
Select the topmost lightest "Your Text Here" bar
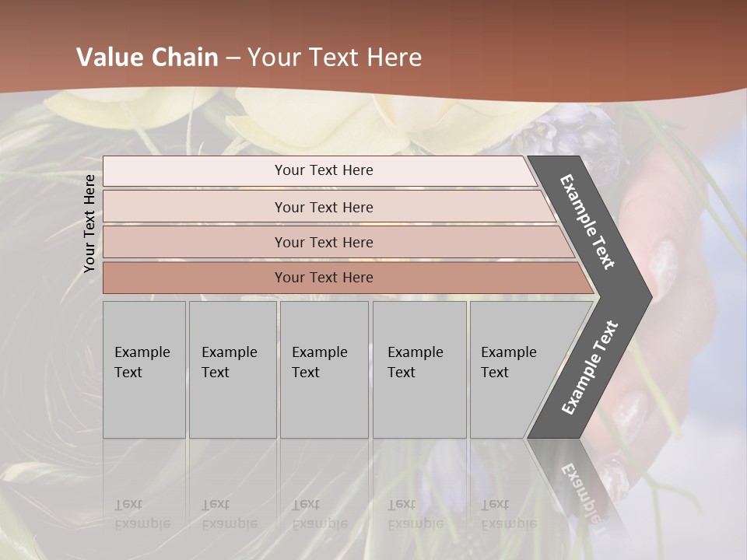coord(324,170)
